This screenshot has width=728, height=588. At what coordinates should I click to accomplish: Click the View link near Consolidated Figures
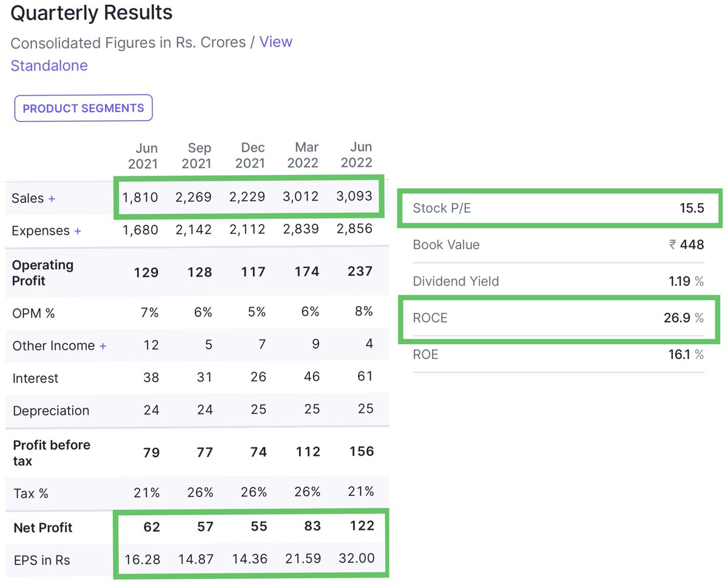[276, 42]
